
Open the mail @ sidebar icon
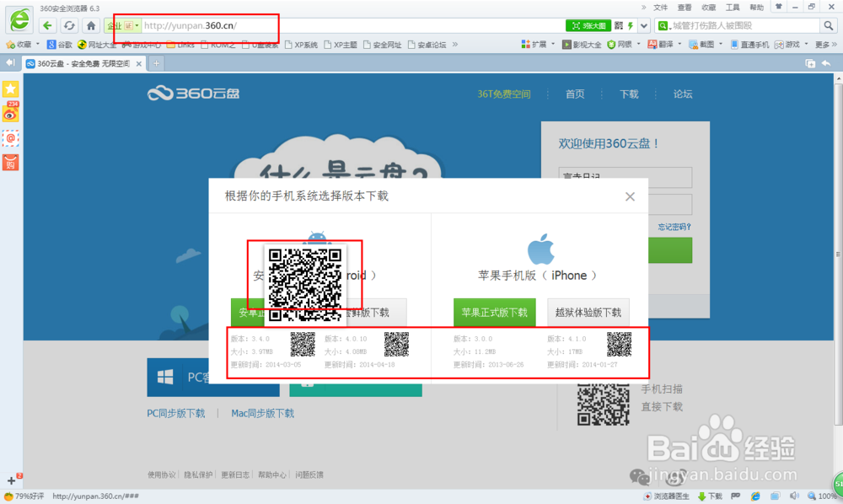coord(11,138)
